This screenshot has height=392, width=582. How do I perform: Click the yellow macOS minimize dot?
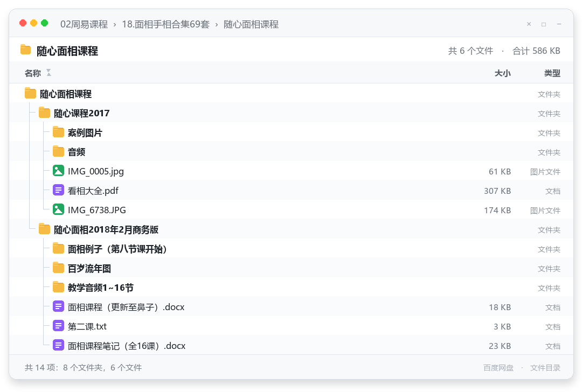tap(33, 23)
